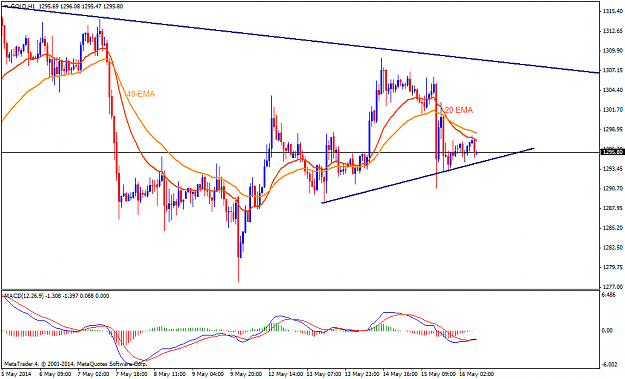
Task: Click the 8 May 11:00 time label
Action: [x=169, y=374]
